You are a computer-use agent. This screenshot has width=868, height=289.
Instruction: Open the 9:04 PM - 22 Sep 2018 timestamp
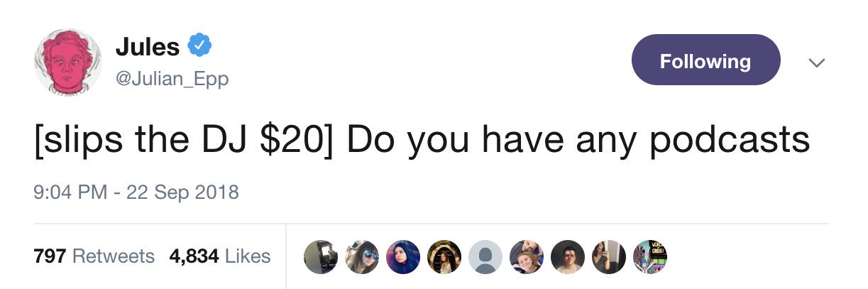pyautogui.click(x=136, y=192)
